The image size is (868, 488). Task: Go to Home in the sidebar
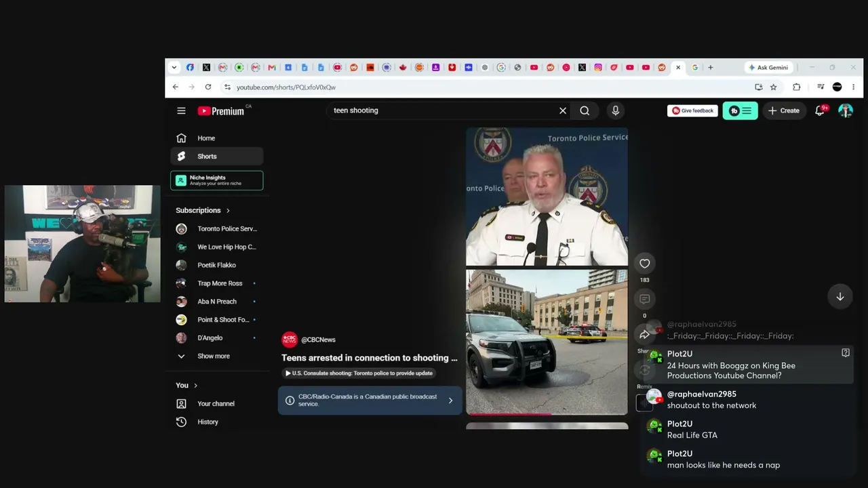[x=216, y=138]
